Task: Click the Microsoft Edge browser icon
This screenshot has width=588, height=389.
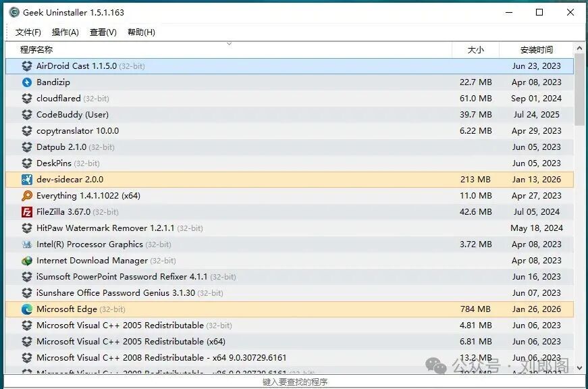Action: tap(27, 309)
